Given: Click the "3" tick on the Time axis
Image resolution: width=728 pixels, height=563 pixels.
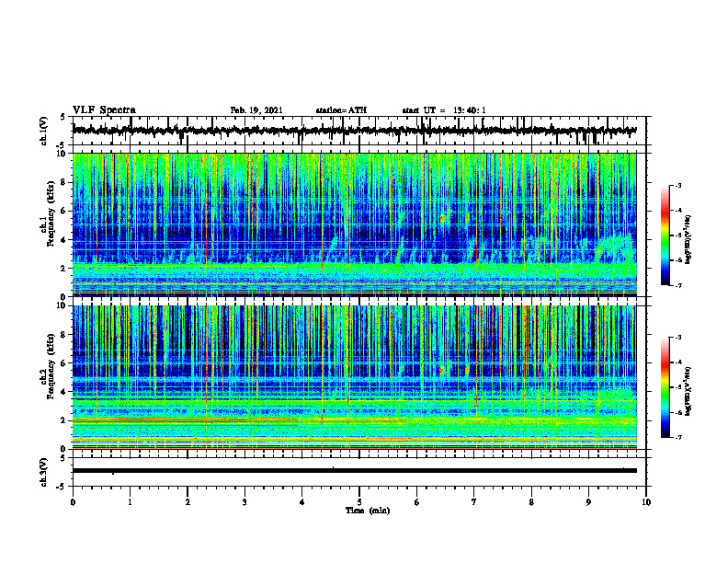Looking at the screenshot, I should tap(245, 502).
